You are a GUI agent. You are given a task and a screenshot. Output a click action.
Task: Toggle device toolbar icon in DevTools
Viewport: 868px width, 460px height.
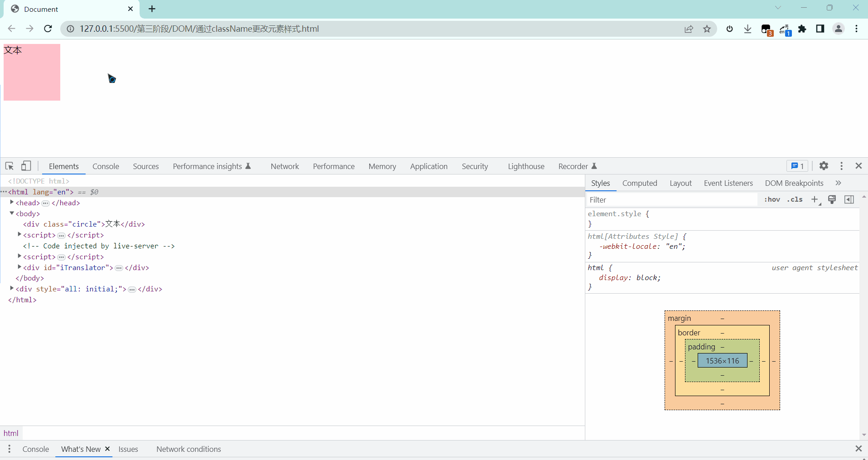pyautogui.click(x=26, y=166)
